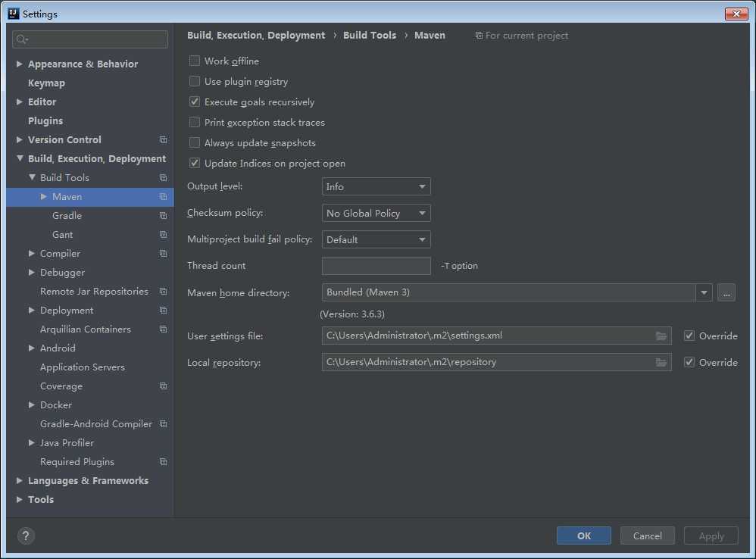Select Gradle in the settings tree
This screenshot has width=756, height=559.
click(x=67, y=215)
